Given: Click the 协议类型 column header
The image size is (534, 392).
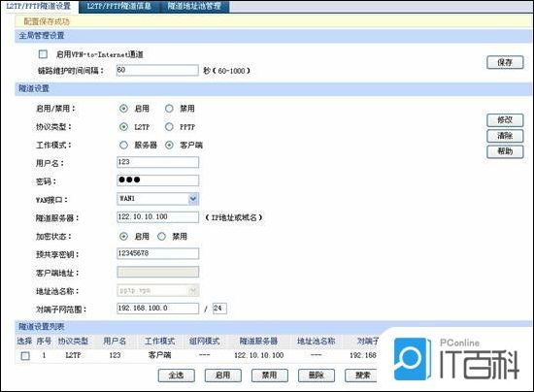Looking at the screenshot, I should point(73,341).
